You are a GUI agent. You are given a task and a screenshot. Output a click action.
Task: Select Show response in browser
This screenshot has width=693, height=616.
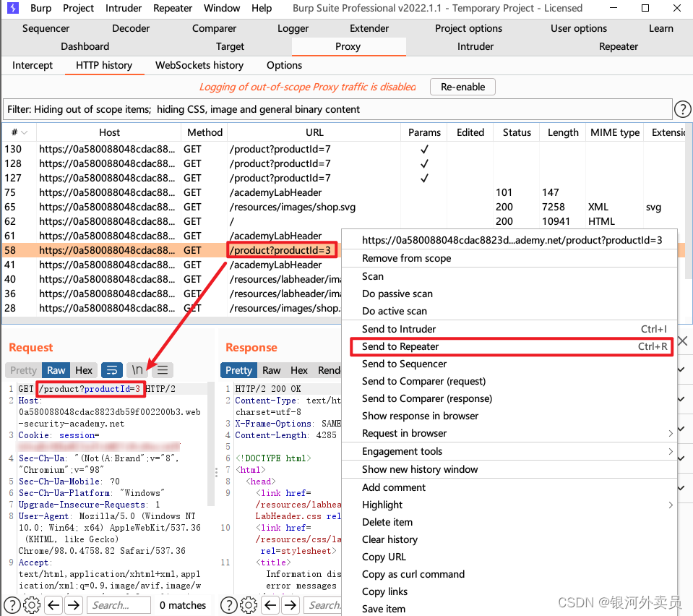click(509, 416)
